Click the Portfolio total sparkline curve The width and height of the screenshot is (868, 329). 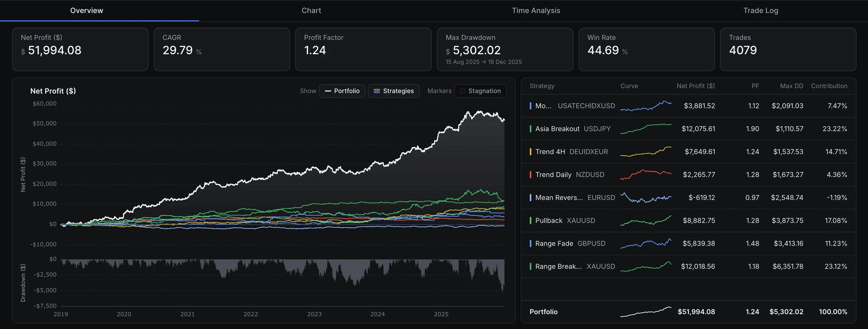coord(646,312)
